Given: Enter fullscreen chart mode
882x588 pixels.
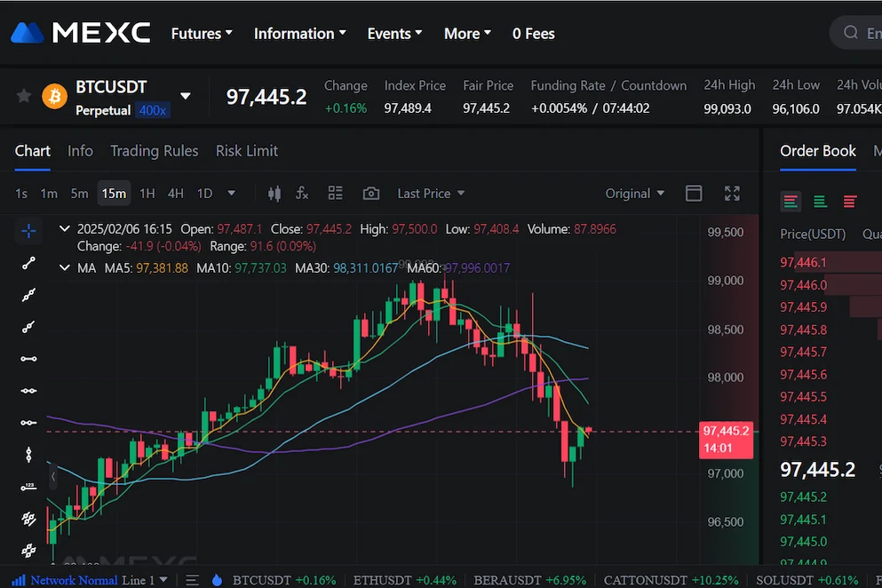Looking at the screenshot, I should point(732,194).
